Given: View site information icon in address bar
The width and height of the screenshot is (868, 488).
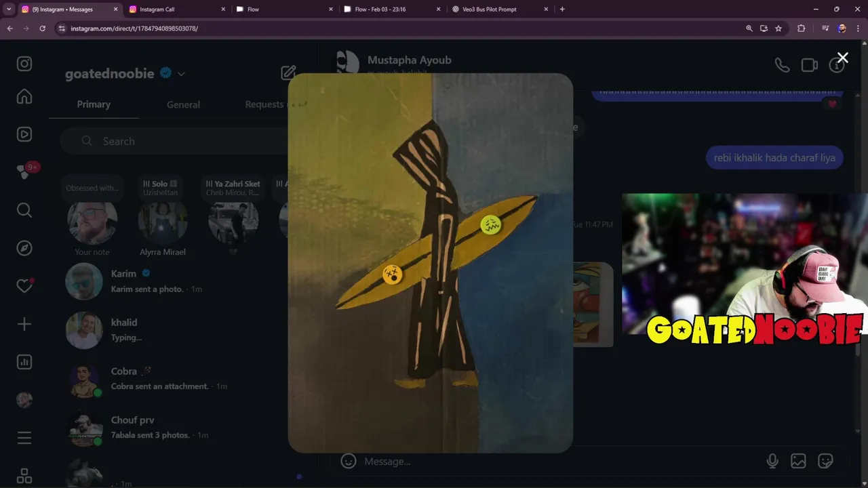Looking at the screenshot, I should click(62, 28).
